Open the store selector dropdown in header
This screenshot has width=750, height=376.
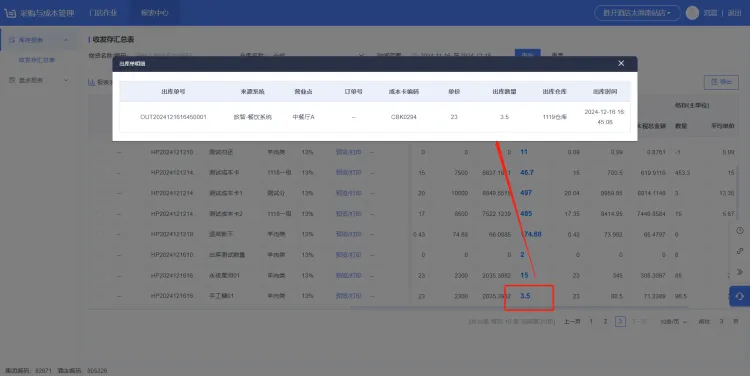tap(638, 13)
